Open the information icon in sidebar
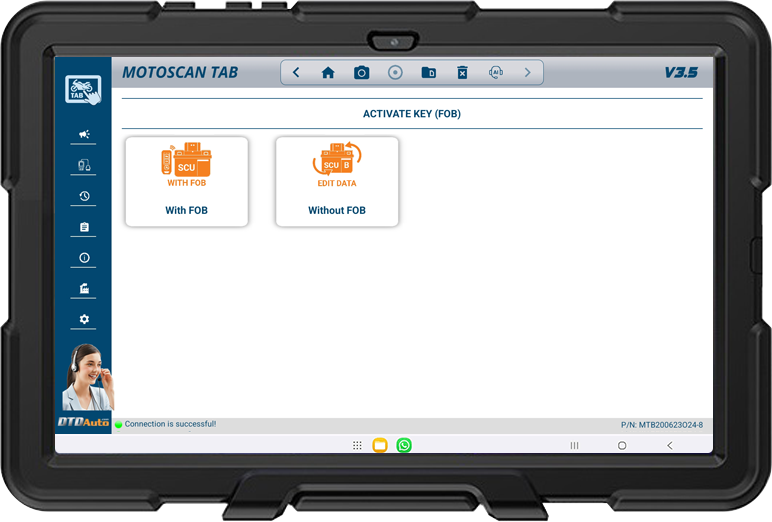 click(x=84, y=258)
